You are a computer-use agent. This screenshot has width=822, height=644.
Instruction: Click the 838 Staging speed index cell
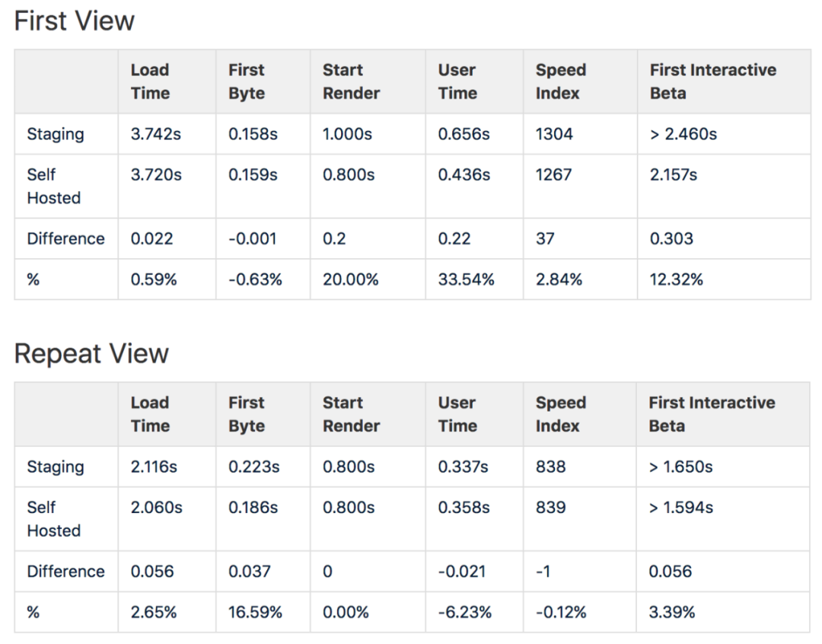point(550,467)
